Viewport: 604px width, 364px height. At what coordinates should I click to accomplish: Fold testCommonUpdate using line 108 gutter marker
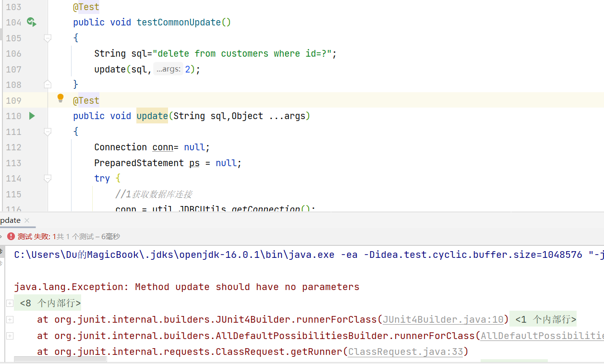coord(47,85)
